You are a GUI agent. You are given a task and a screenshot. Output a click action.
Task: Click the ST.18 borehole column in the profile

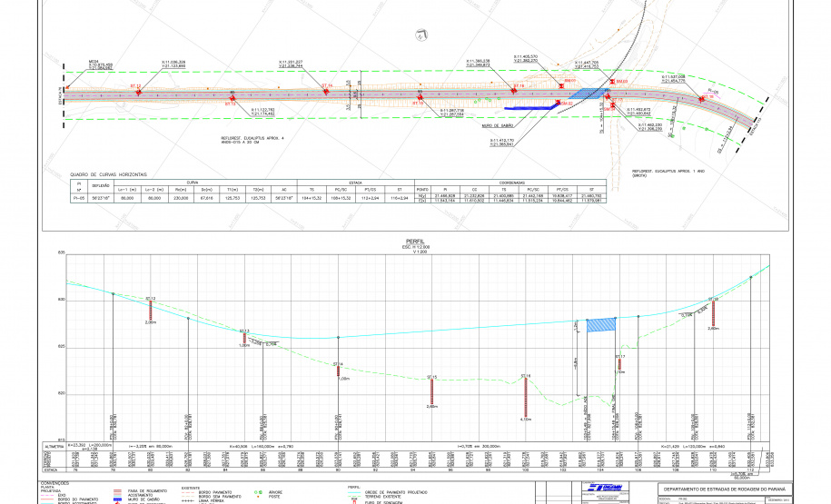tap(714, 312)
